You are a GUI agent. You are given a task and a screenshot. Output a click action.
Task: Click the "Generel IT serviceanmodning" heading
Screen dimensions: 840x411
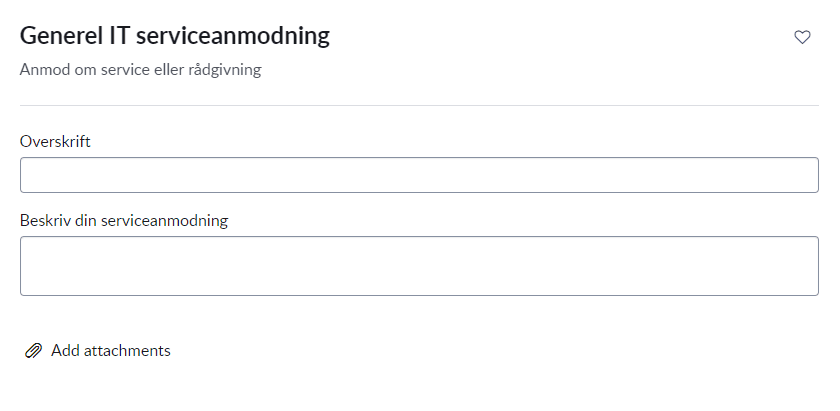pyautogui.click(x=175, y=37)
